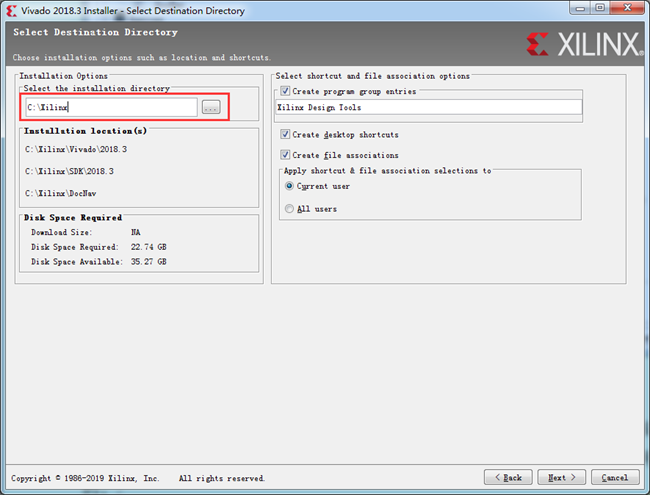Screen dimensions: 650x495
Task: Click the Xilinx logo in the header
Action: (x=583, y=44)
